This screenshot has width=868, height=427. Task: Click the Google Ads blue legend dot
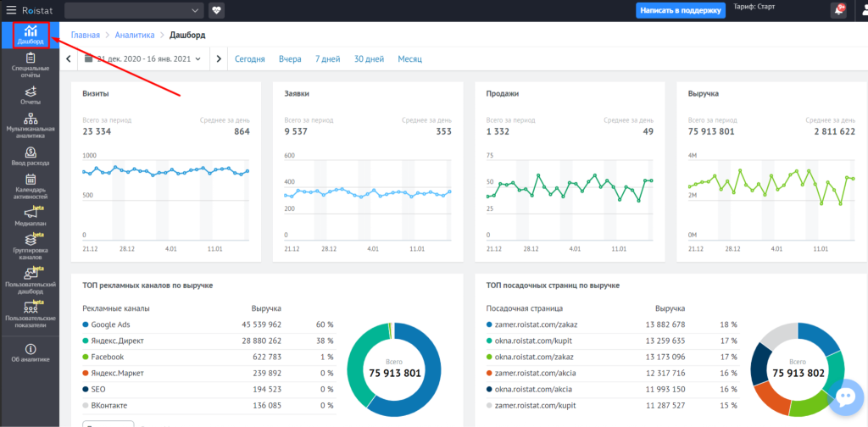click(86, 324)
